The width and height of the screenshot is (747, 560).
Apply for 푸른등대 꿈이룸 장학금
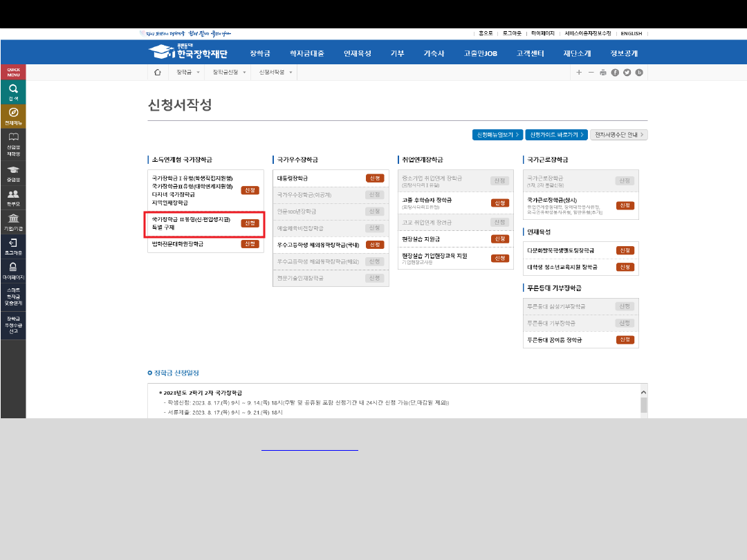[625, 339]
